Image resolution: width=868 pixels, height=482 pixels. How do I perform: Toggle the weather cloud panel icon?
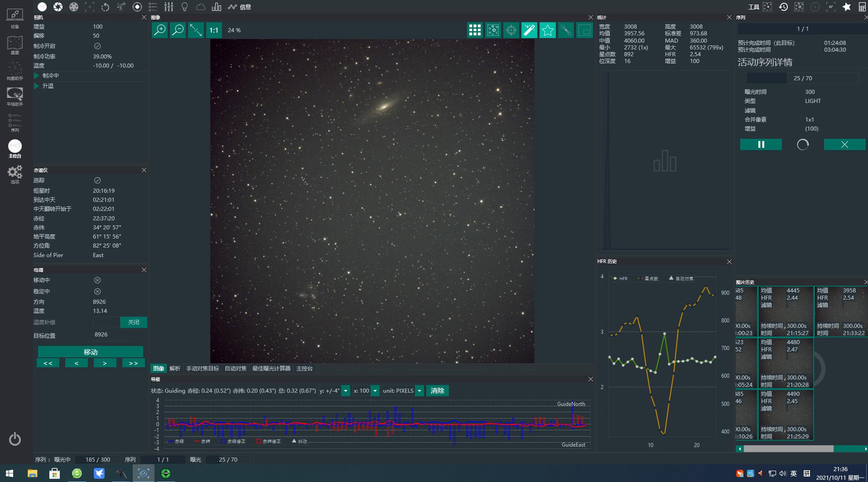[200, 7]
